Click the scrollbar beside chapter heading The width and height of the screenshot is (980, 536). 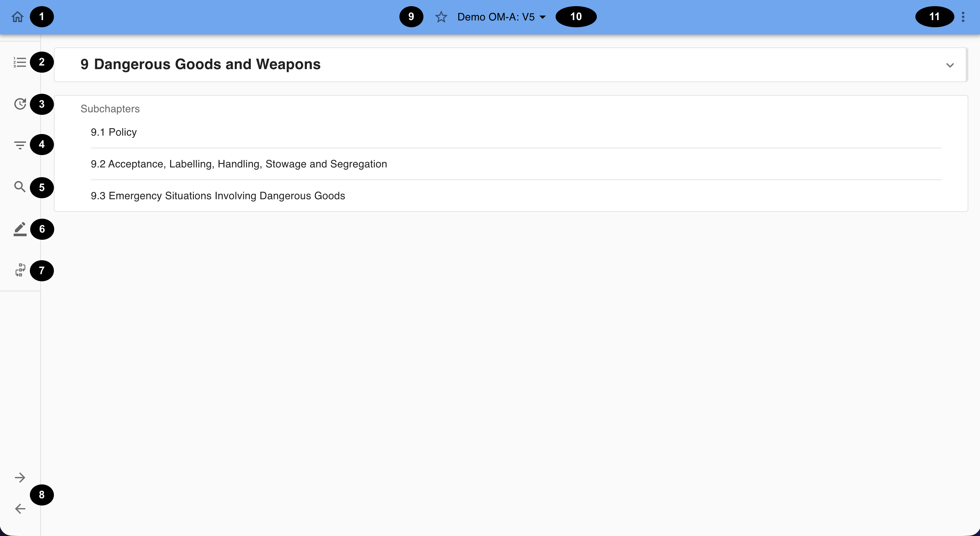pyautogui.click(x=967, y=65)
